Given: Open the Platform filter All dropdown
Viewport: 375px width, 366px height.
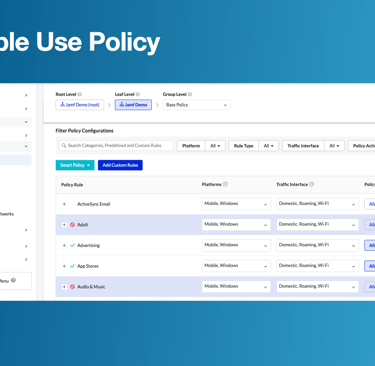Looking at the screenshot, I should pyautogui.click(x=215, y=146).
